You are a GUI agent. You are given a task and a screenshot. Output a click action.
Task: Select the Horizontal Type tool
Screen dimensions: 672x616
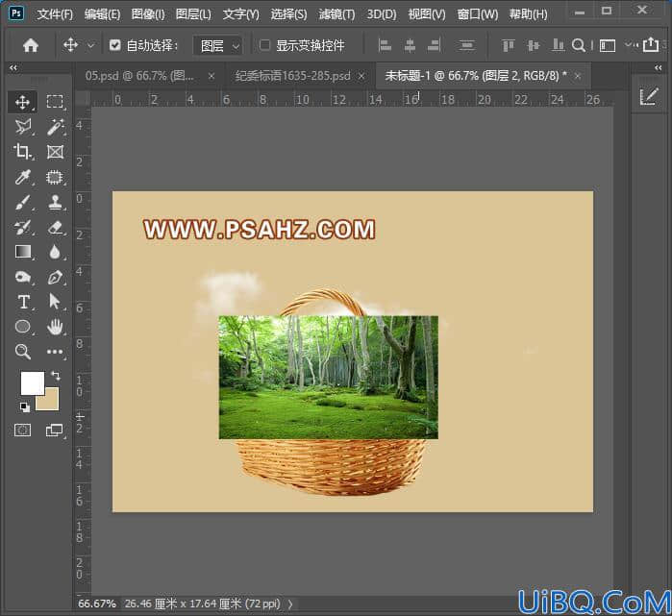[x=22, y=302]
